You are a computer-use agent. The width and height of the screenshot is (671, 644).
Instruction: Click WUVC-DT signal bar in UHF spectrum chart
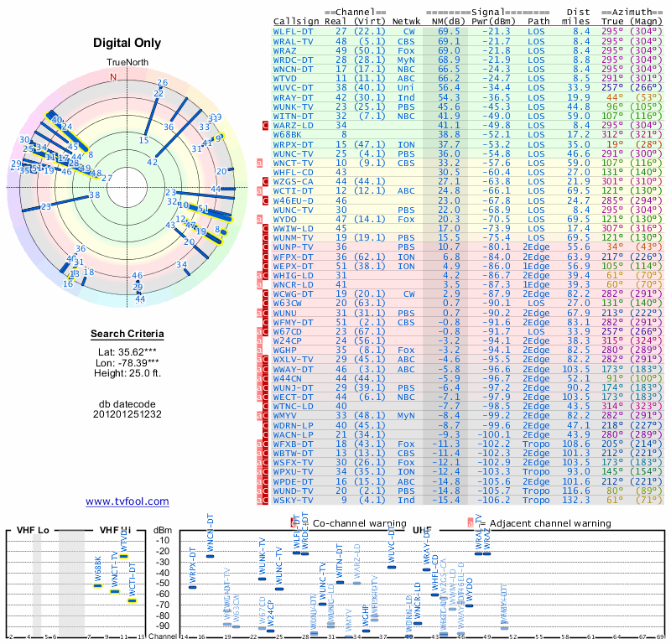point(392,567)
